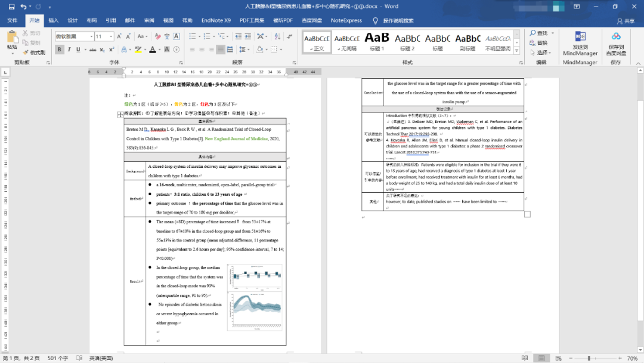Click the zoom slider in status bar
Image resolution: width=644 pixels, height=363 pixels.
point(589,358)
